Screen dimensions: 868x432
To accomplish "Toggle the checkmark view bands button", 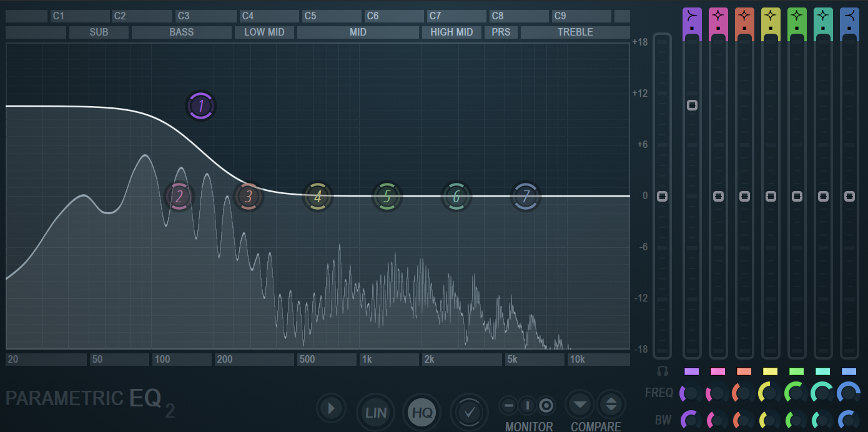I will [x=470, y=412].
